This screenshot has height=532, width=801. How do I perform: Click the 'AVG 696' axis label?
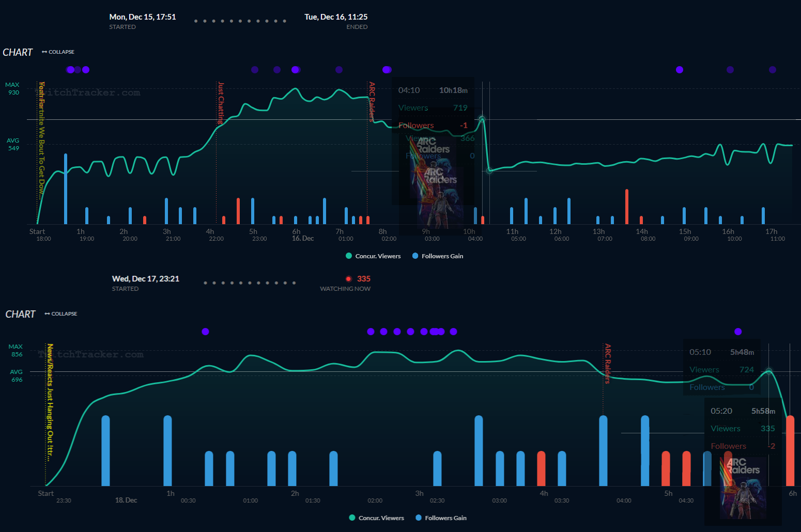tap(17, 375)
